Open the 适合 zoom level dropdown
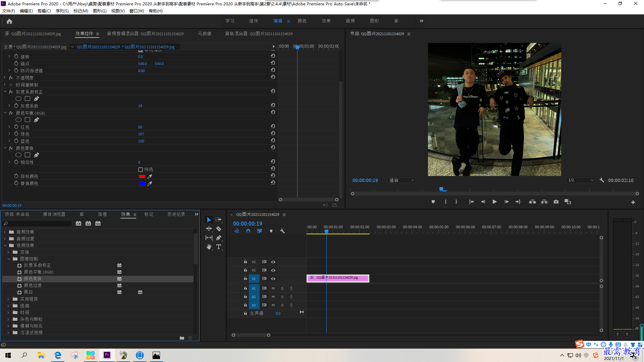This screenshot has height=362, width=644. pos(401,180)
